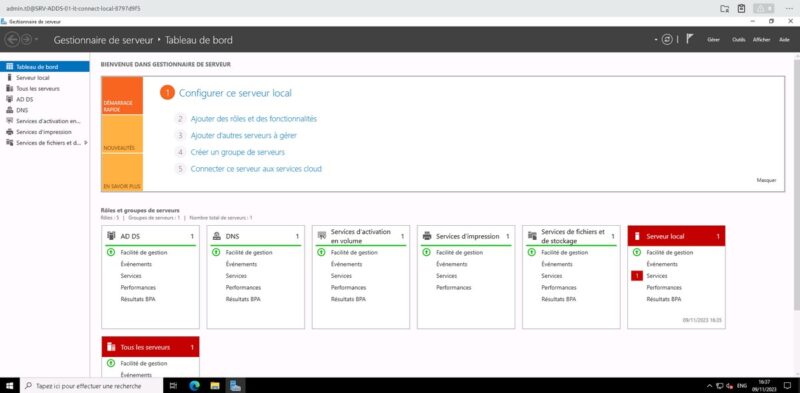
Task: Click Créer un groupe de serveurs
Action: (x=237, y=153)
